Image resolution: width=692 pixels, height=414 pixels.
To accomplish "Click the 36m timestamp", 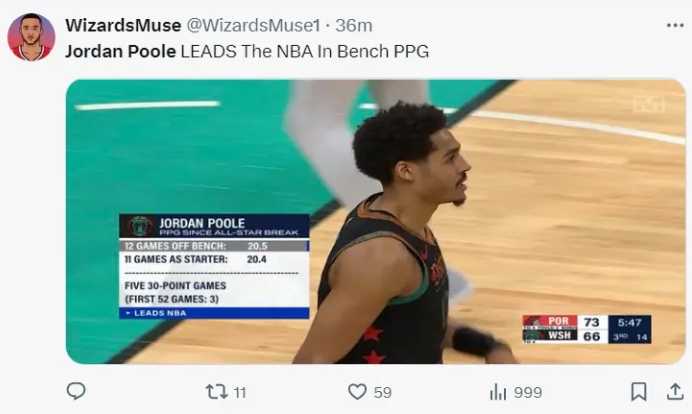I will click(x=354, y=25).
